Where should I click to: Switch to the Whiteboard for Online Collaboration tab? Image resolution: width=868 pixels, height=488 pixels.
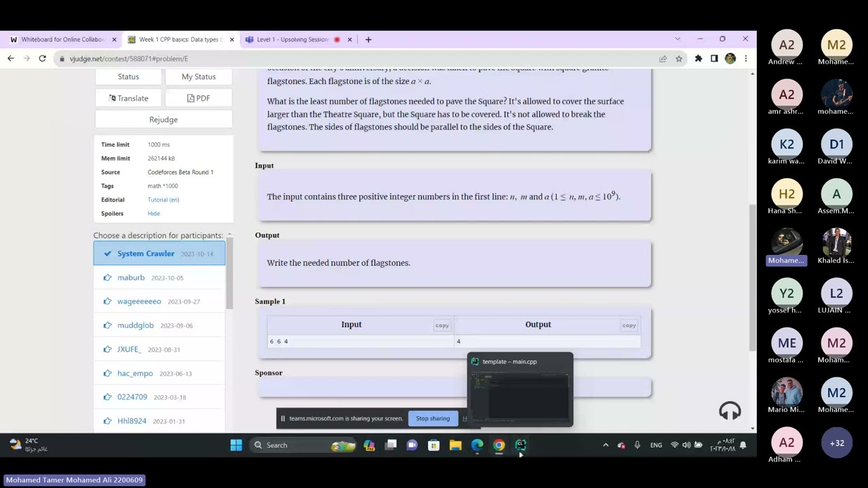pyautogui.click(x=63, y=39)
